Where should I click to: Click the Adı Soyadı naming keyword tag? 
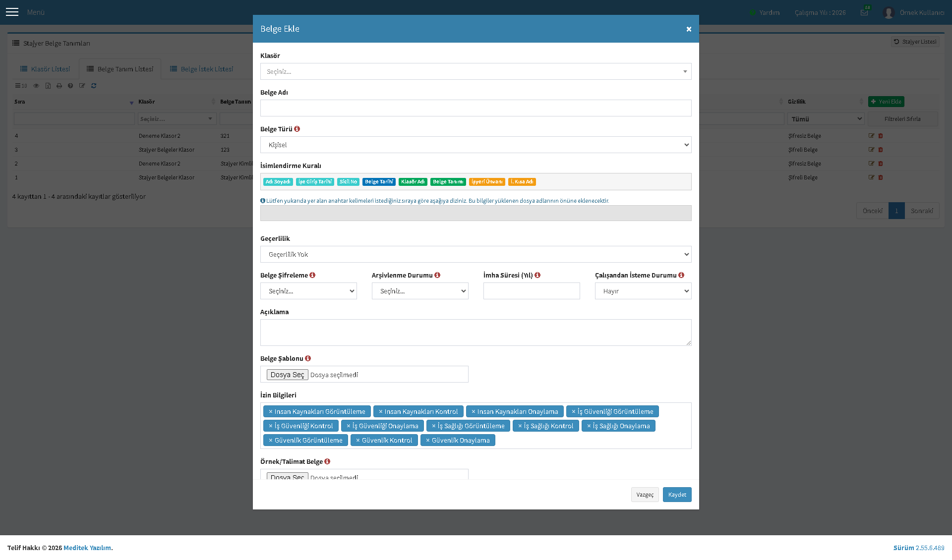[x=278, y=182]
